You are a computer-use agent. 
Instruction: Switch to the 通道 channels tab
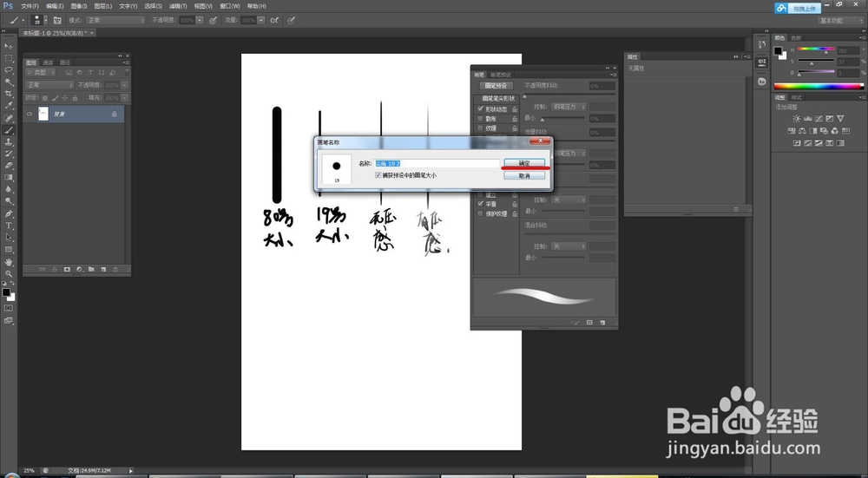tap(48, 62)
